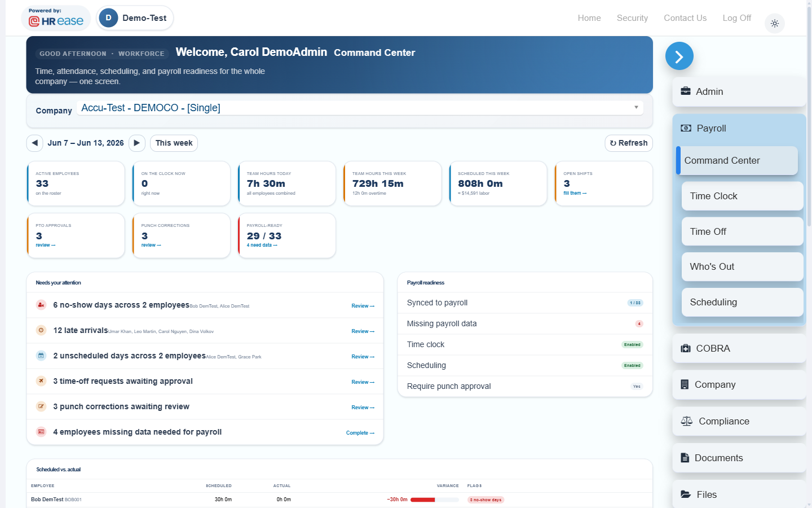
Task: Open Who's Out in the sidebar
Action: (x=742, y=266)
